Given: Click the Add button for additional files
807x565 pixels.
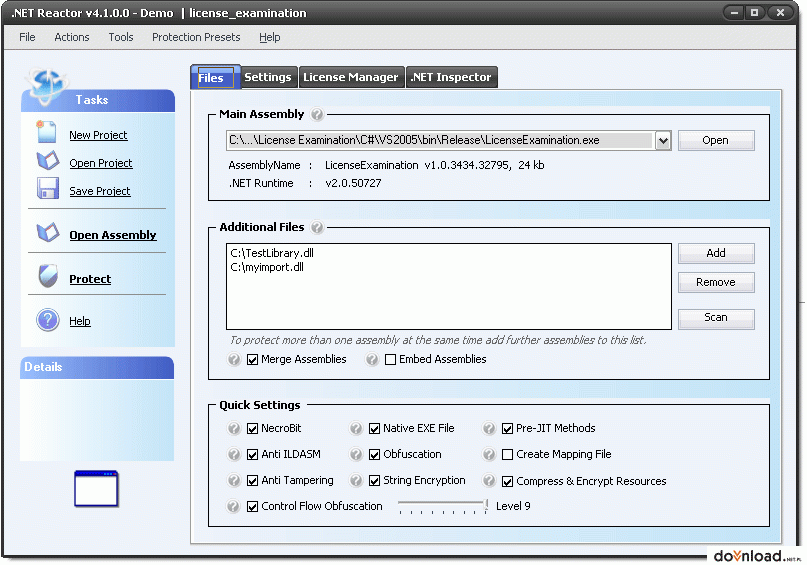Looking at the screenshot, I should click(x=716, y=253).
